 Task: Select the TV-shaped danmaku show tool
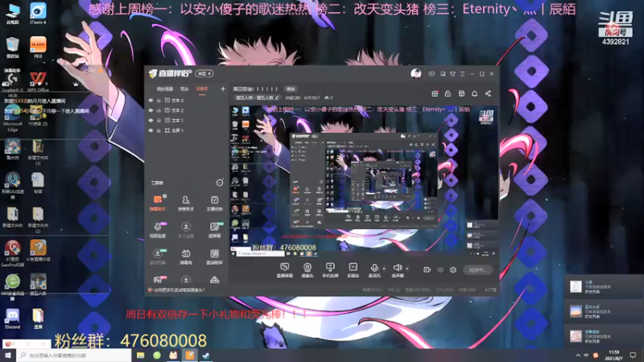pos(186,257)
